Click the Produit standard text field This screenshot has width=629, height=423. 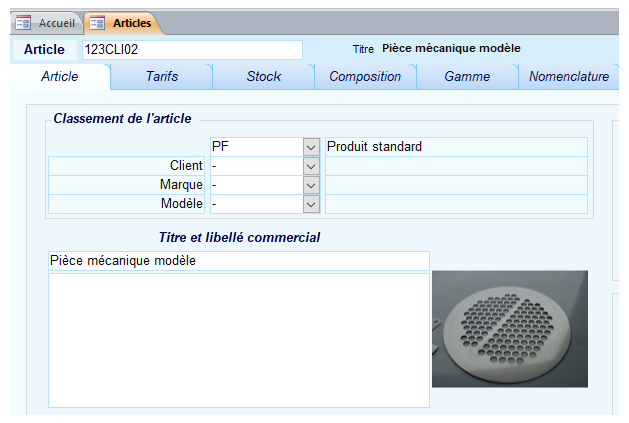click(456, 147)
